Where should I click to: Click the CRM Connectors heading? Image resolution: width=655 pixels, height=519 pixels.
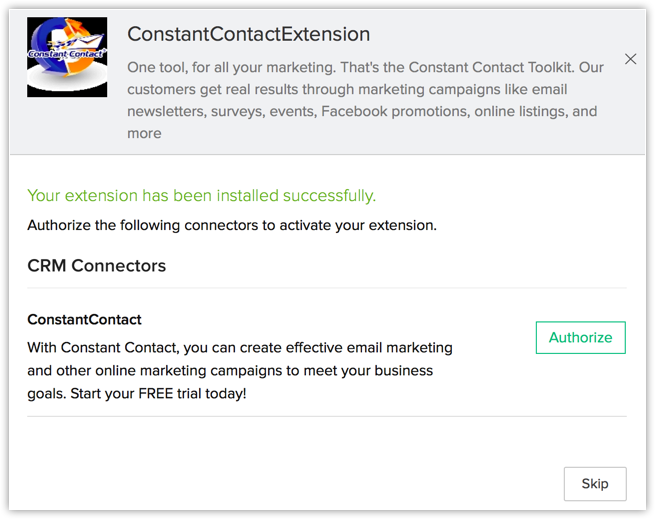pos(96,266)
